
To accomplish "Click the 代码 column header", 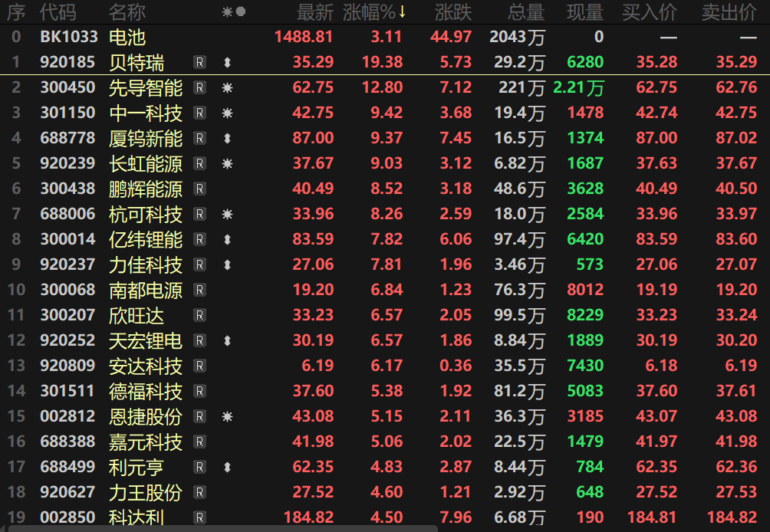I will coord(58,12).
